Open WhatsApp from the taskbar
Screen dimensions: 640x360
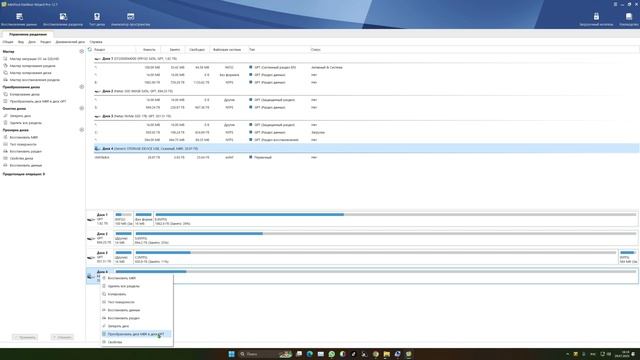[x=331, y=354]
